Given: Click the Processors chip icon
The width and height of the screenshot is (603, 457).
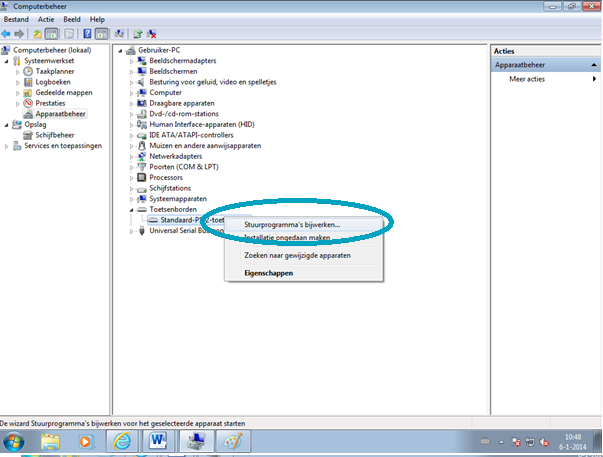Looking at the screenshot, I should (x=142, y=177).
